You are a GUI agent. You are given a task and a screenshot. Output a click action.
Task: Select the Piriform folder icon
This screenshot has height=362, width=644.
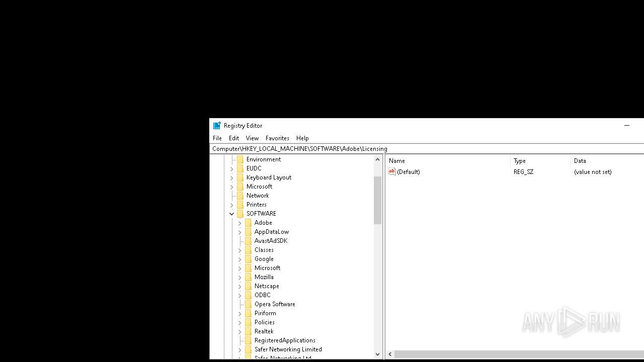click(248, 313)
